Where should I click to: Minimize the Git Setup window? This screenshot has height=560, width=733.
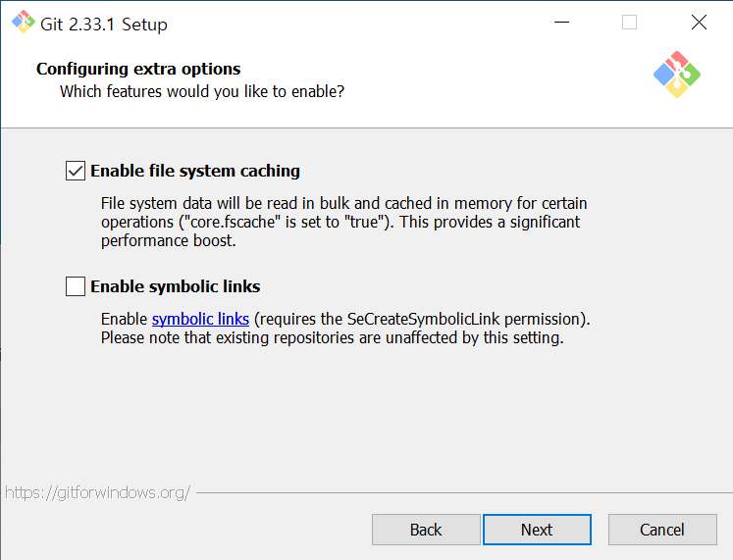pyautogui.click(x=561, y=23)
